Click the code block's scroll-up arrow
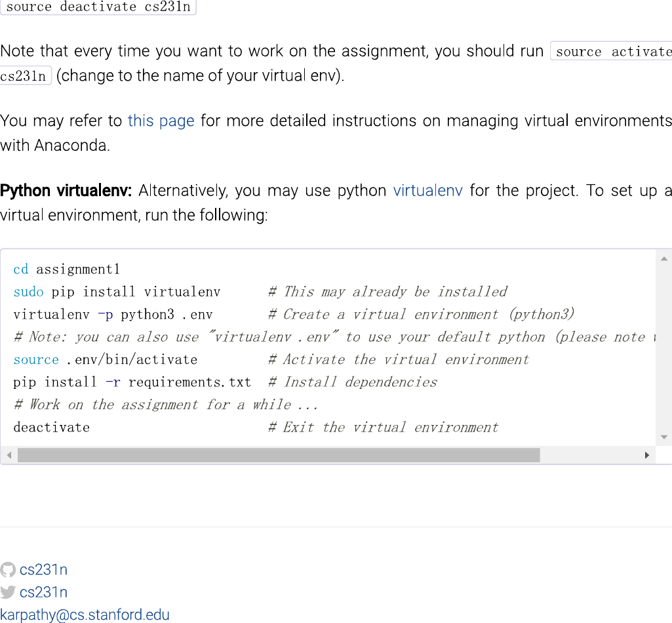The height and width of the screenshot is (623, 672). (x=663, y=258)
